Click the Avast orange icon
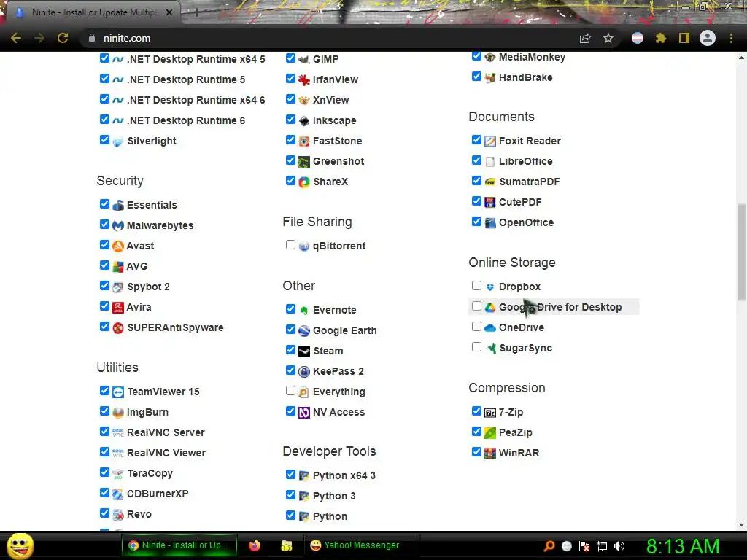 [117, 246]
